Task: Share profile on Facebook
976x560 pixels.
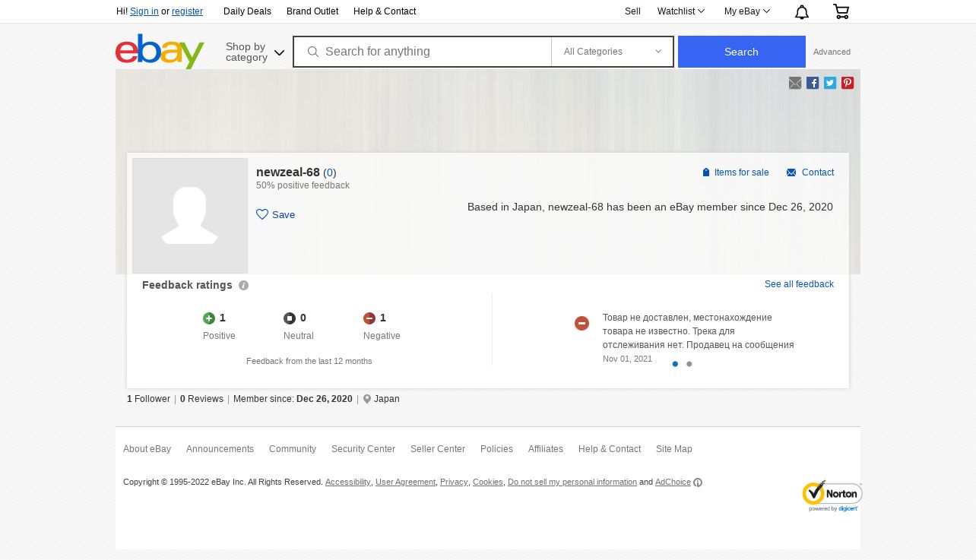Action: coord(813,83)
